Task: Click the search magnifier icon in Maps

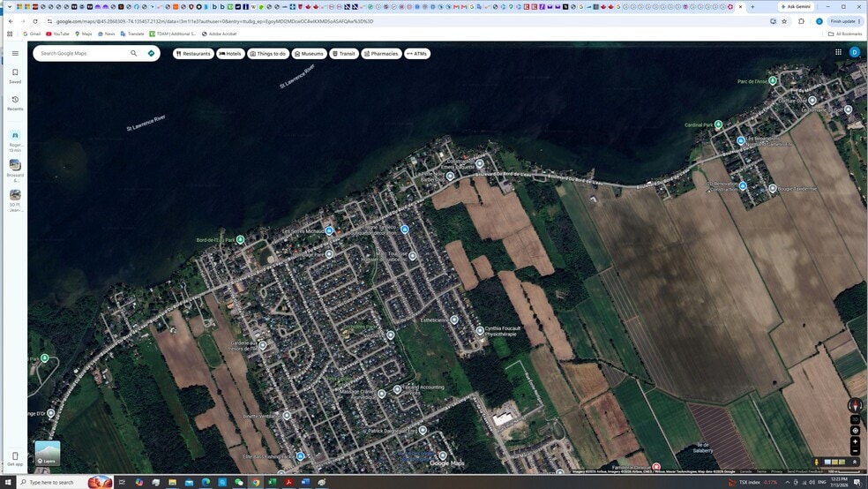Action: tap(133, 53)
